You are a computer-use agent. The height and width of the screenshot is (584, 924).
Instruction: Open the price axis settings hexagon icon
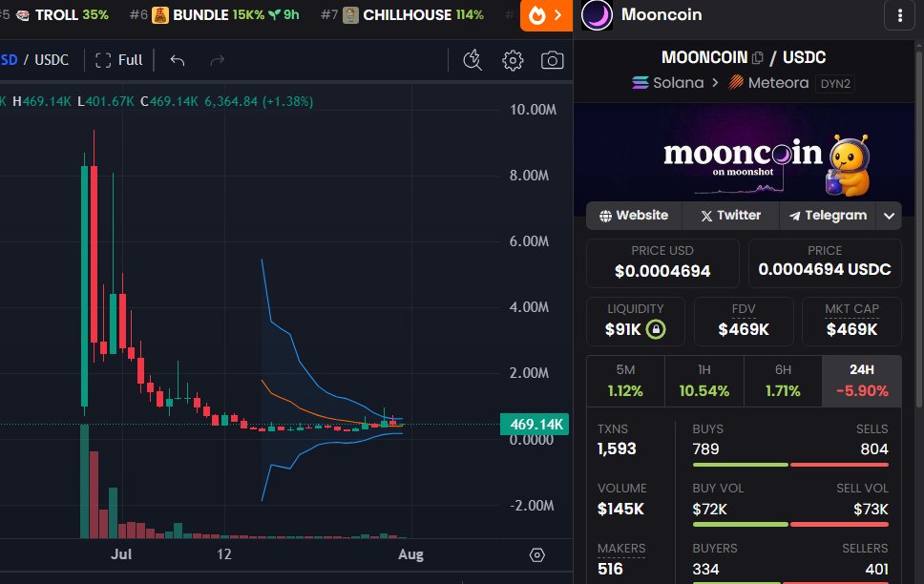coord(536,555)
